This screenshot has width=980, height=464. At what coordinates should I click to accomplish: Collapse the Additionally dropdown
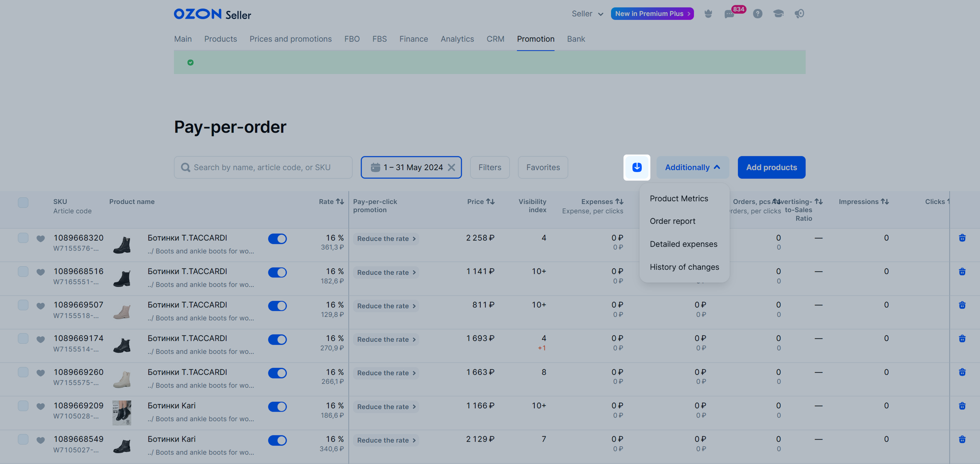tap(692, 168)
